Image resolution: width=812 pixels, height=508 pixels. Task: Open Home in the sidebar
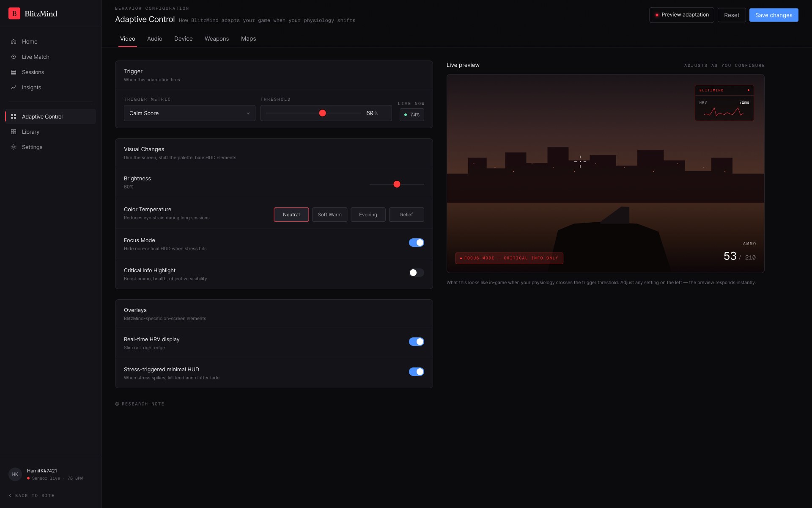(x=51, y=41)
